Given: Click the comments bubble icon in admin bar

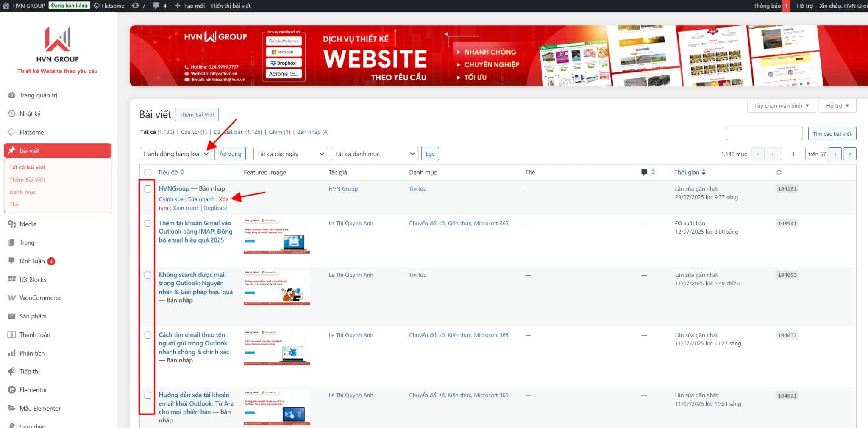Looking at the screenshot, I should (x=156, y=6).
